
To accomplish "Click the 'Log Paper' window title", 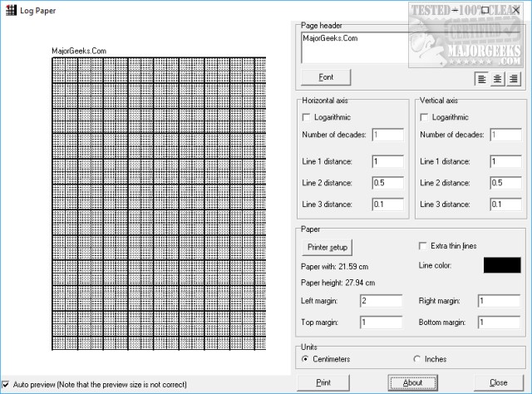I will pos(37,11).
